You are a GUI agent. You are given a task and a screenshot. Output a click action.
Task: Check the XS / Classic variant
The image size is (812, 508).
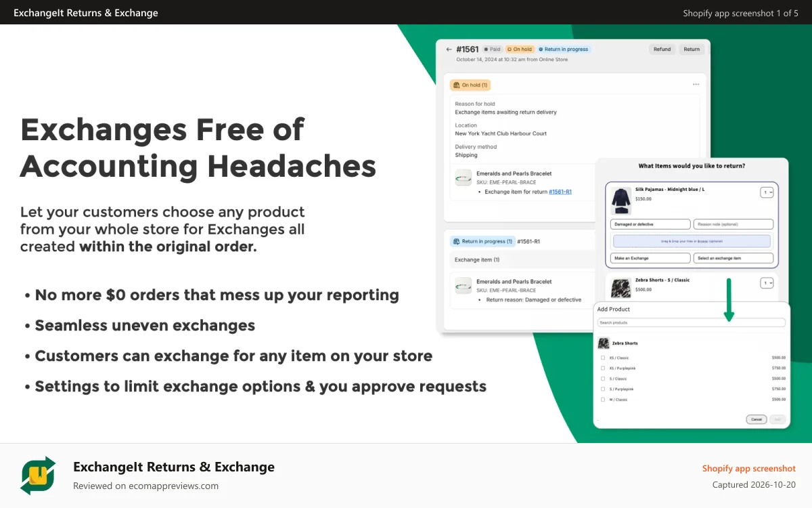pos(602,358)
